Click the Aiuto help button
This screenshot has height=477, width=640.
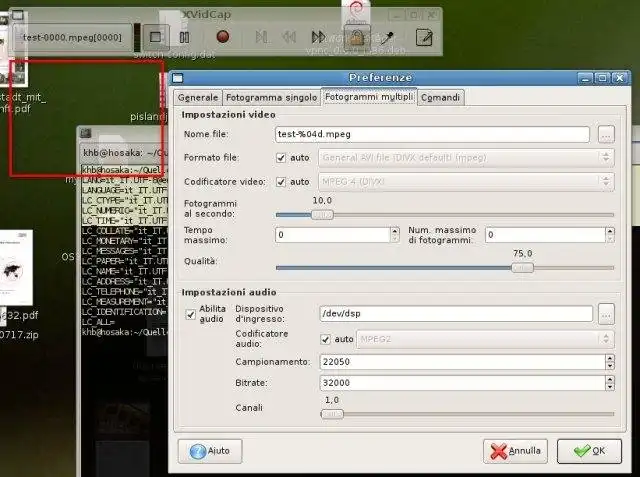tap(210, 451)
